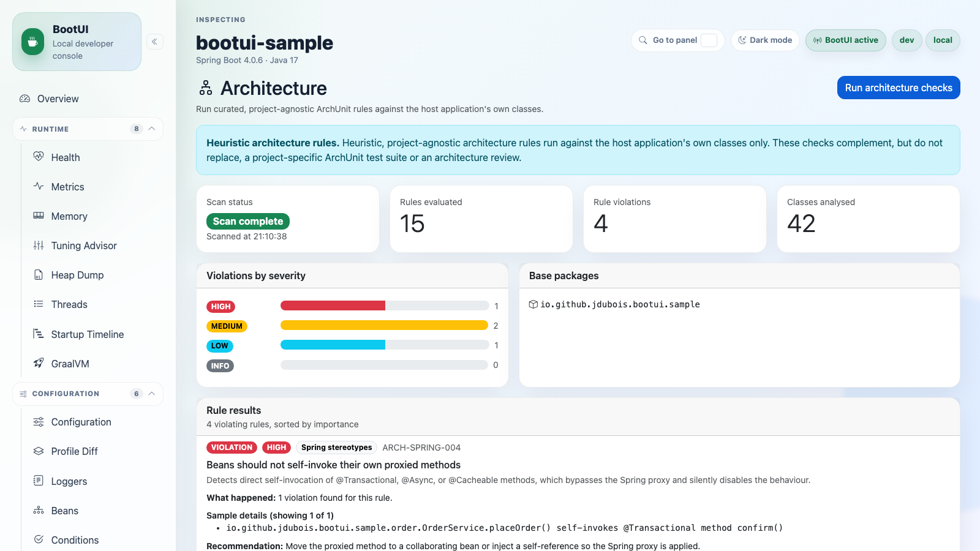Click the Classes analysed value 42
Viewport: 980px width, 551px height.
(x=801, y=223)
